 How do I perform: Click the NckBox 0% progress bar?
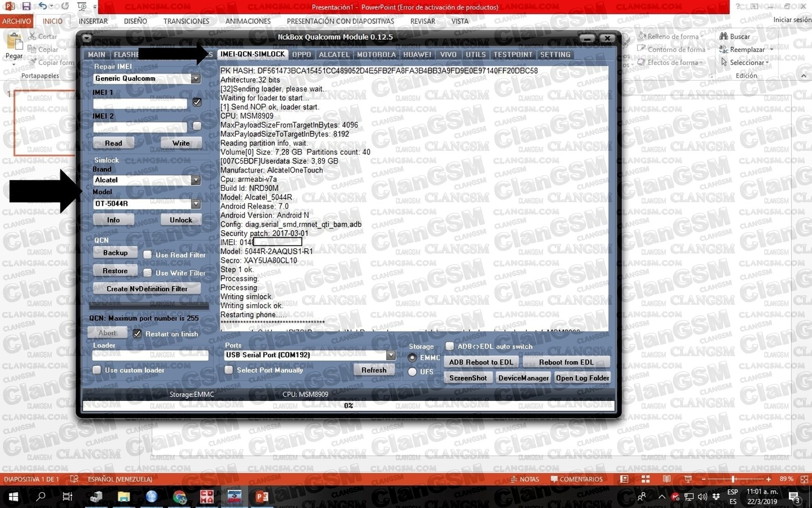click(349, 405)
